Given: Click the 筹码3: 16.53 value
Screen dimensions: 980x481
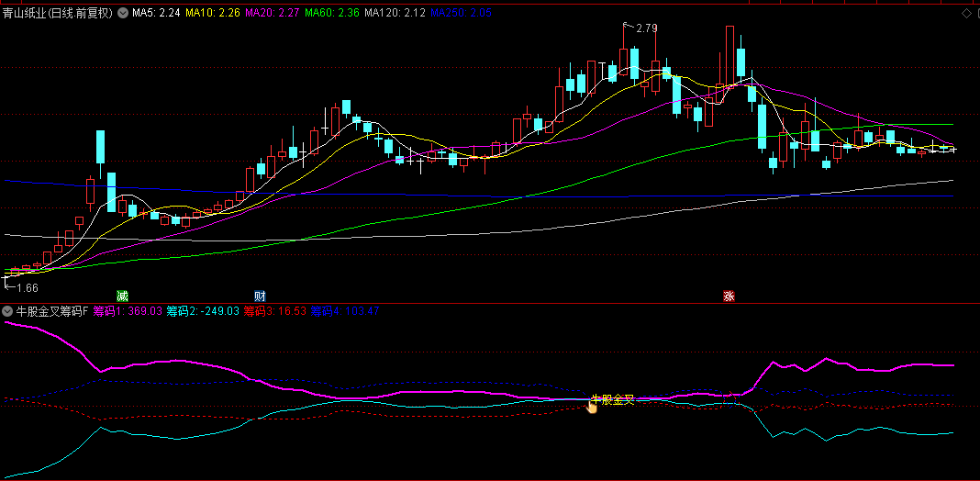Looking at the screenshot, I should pos(275,311).
